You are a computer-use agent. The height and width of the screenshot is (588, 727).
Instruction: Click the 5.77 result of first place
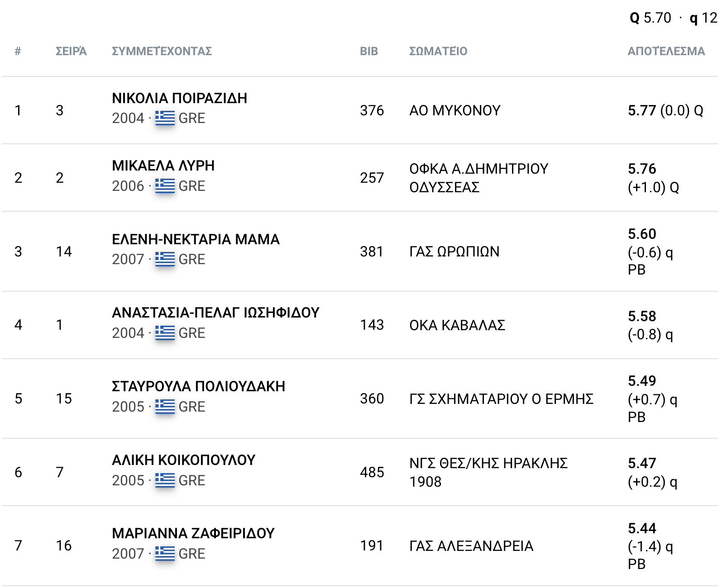(641, 110)
